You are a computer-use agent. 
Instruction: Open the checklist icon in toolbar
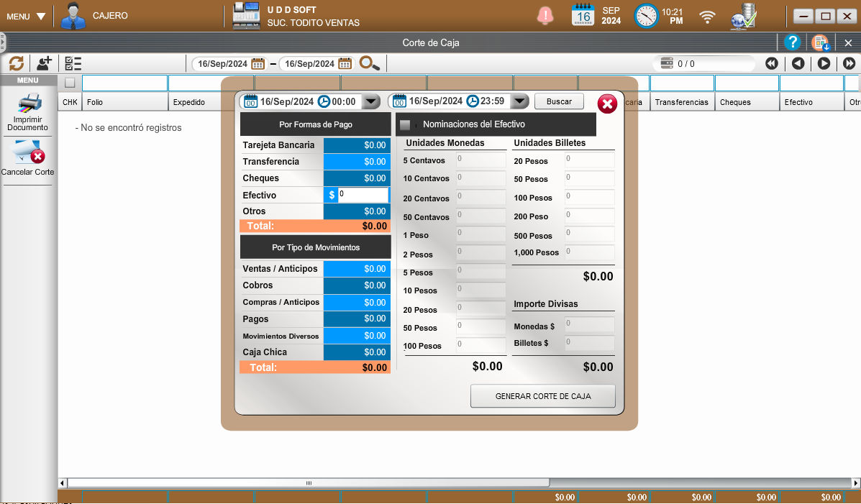pyautogui.click(x=73, y=63)
